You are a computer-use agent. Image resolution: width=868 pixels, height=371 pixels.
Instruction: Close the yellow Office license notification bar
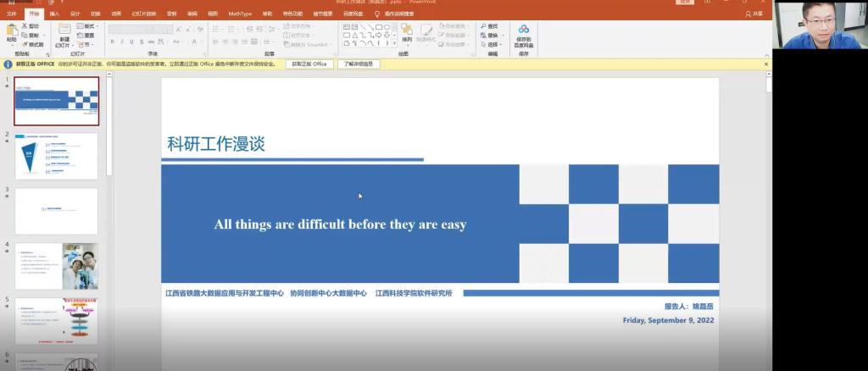[x=766, y=64]
